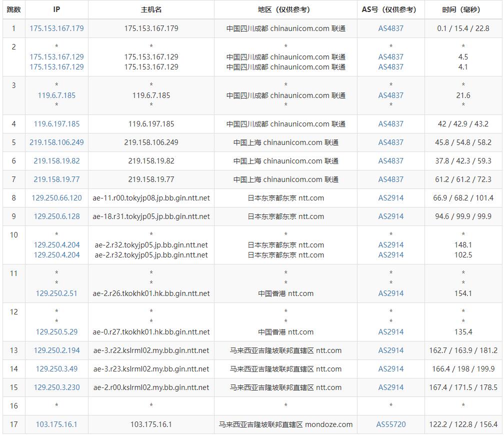
Task: Click hop 5 region 中国上海 chinaunicom.com 联通
Action: point(285,142)
